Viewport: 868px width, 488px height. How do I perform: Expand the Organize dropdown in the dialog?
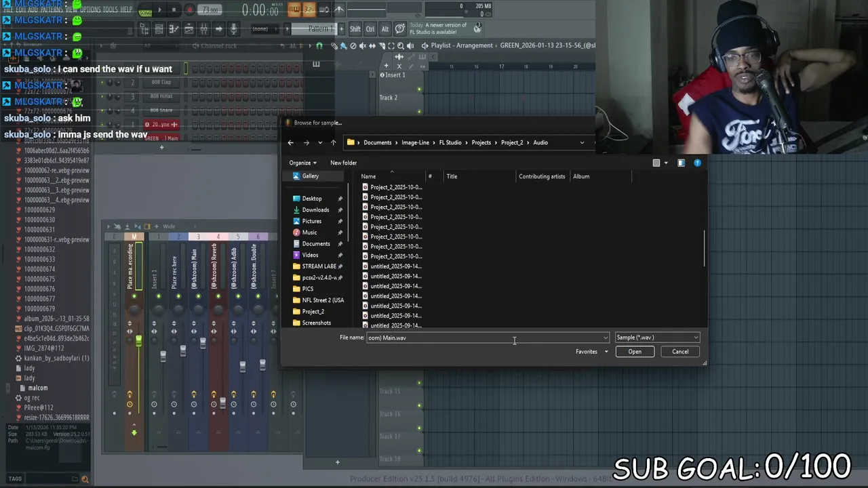tap(302, 163)
